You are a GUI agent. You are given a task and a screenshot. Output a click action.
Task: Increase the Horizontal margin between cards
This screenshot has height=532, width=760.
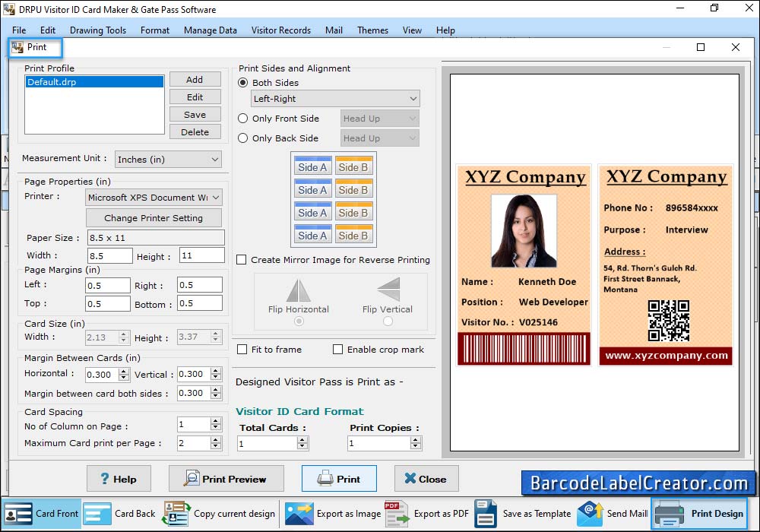pyautogui.click(x=124, y=371)
